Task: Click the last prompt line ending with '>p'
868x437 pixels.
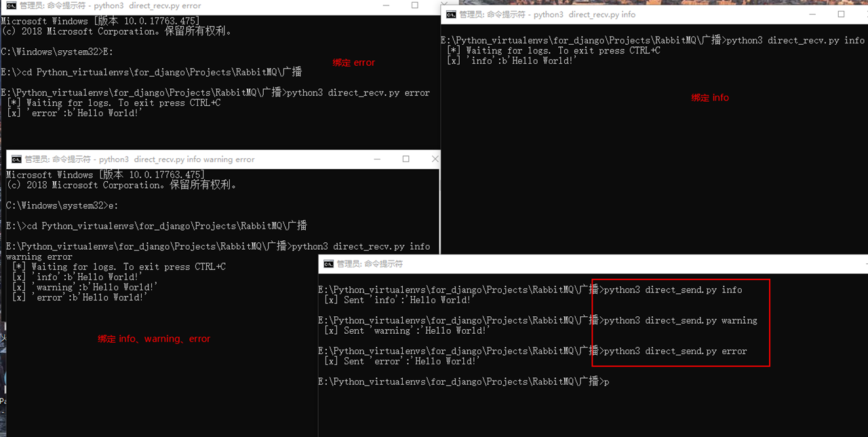Action: coord(464,381)
